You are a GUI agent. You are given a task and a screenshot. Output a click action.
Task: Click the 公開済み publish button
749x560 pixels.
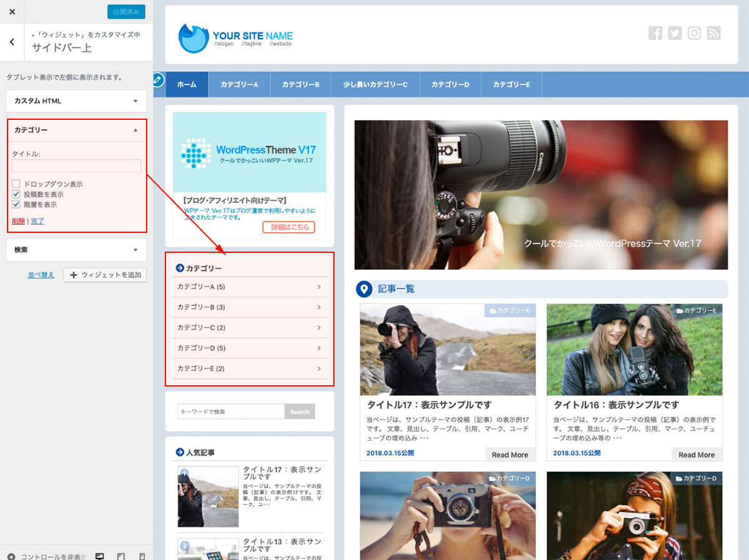126,12
